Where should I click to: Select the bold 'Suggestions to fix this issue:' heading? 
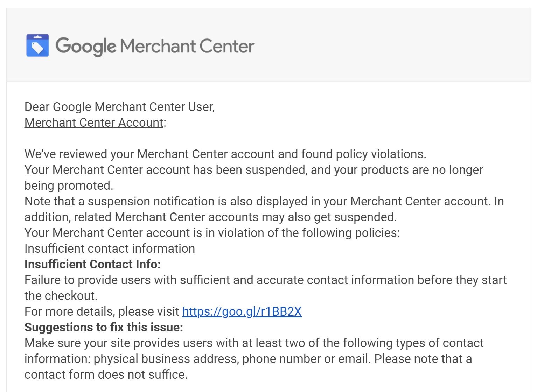[x=104, y=327]
